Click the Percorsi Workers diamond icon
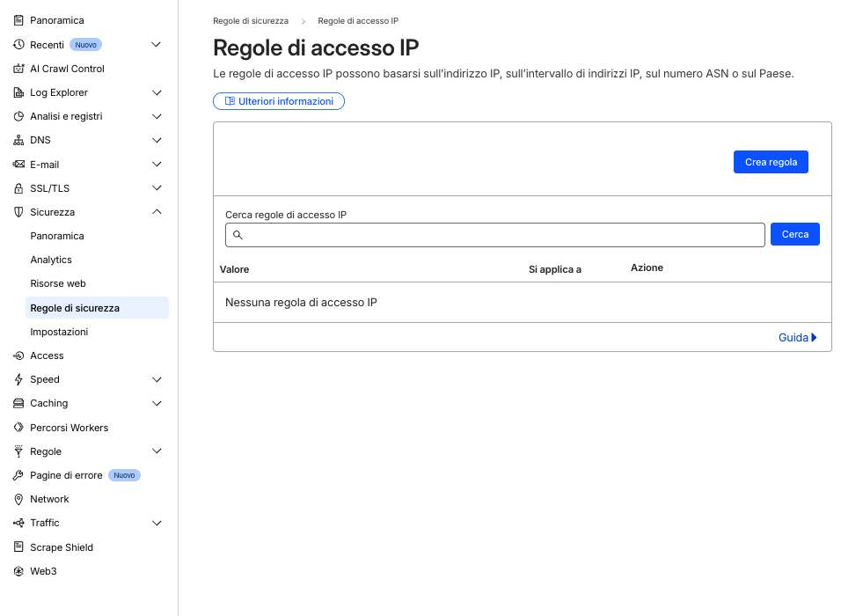 point(18,427)
